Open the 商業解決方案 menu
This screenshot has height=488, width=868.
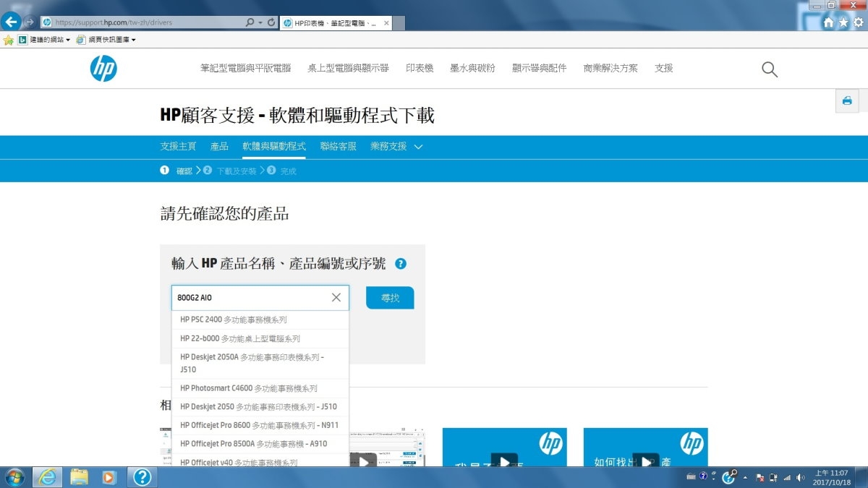[610, 68]
